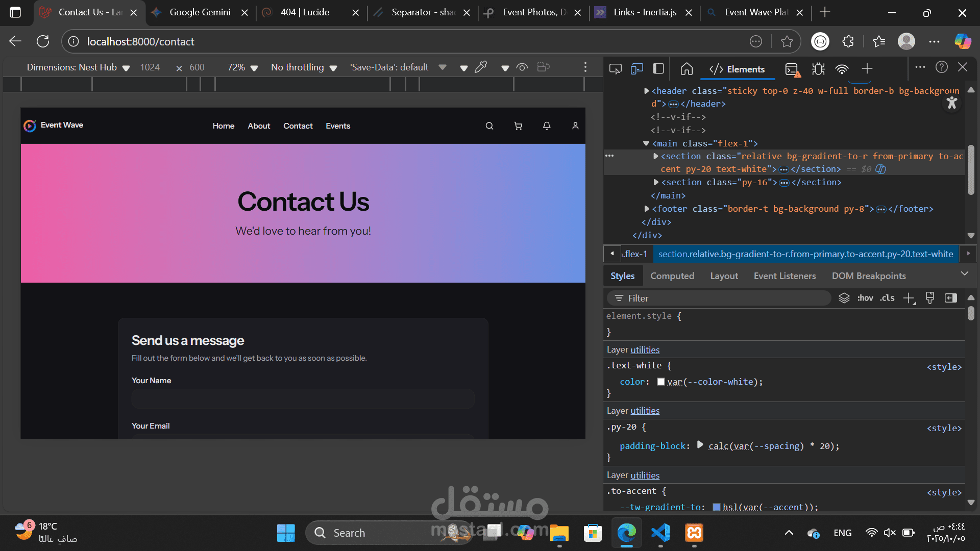The width and height of the screenshot is (980, 551).
Task: Toggle device emulation mode icon
Action: pos(636,69)
